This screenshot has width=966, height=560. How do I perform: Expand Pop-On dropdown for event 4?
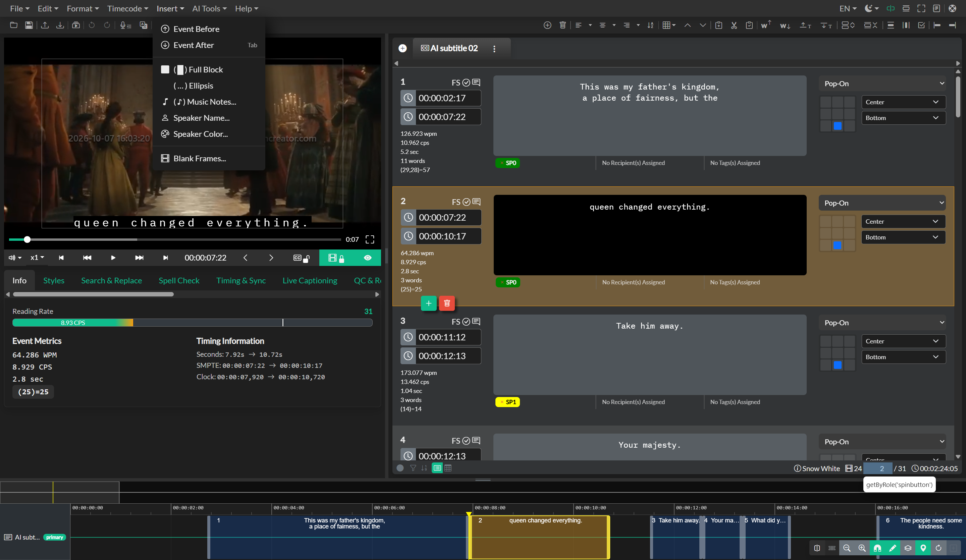point(882,442)
